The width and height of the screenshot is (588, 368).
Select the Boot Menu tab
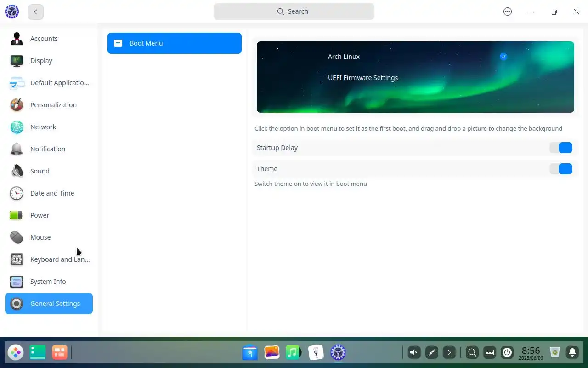175,43
